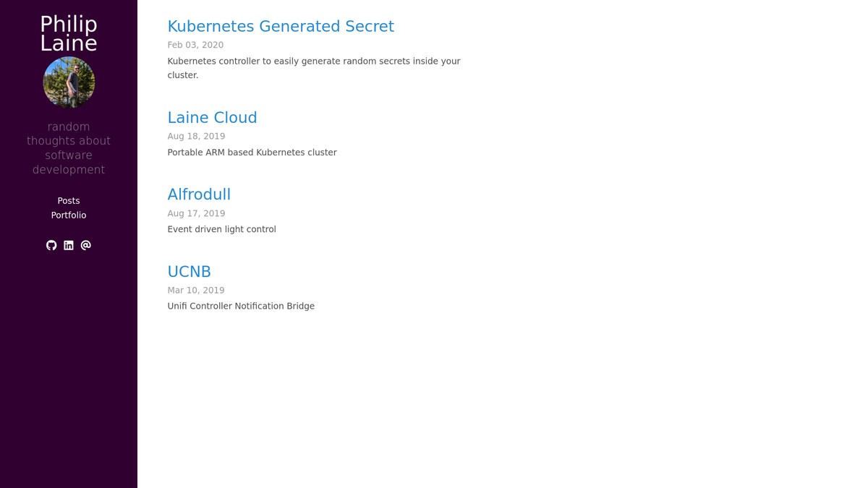The image size is (868, 488).
Task: Click the Philip Laine site title
Action: point(69,34)
